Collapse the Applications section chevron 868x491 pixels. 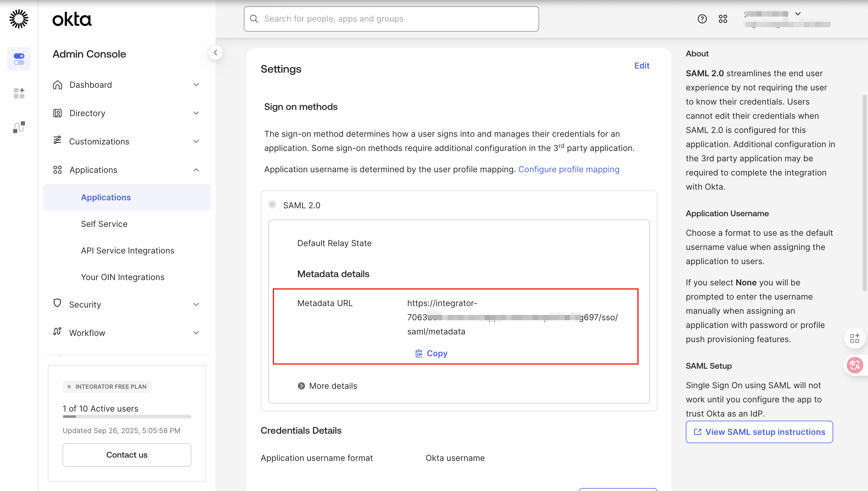pyautogui.click(x=196, y=170)
